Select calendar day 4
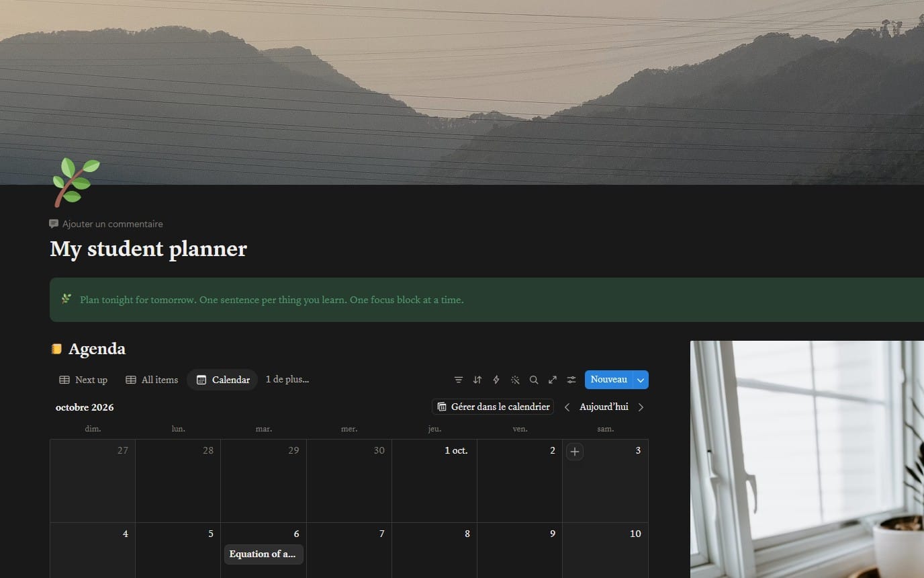Viewport: 924px width, 578px height. (93, 550)
